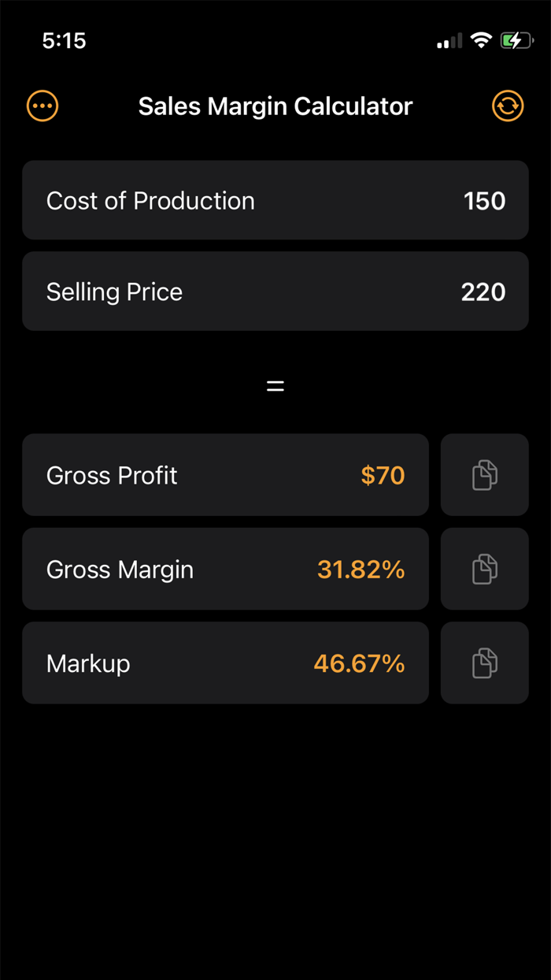Tap the reset refresh icon
This screenshot has height=980, width=551.
(508, 106)
